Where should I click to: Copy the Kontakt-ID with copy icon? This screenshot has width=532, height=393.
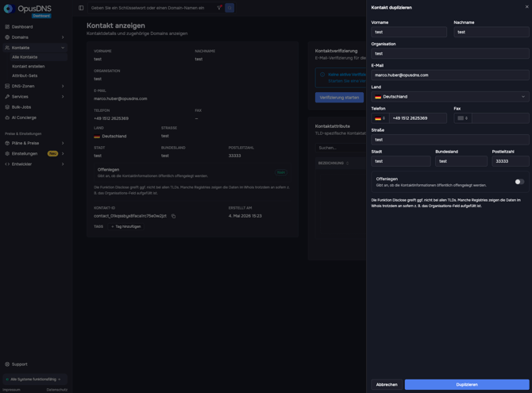(x=173, y=216)
